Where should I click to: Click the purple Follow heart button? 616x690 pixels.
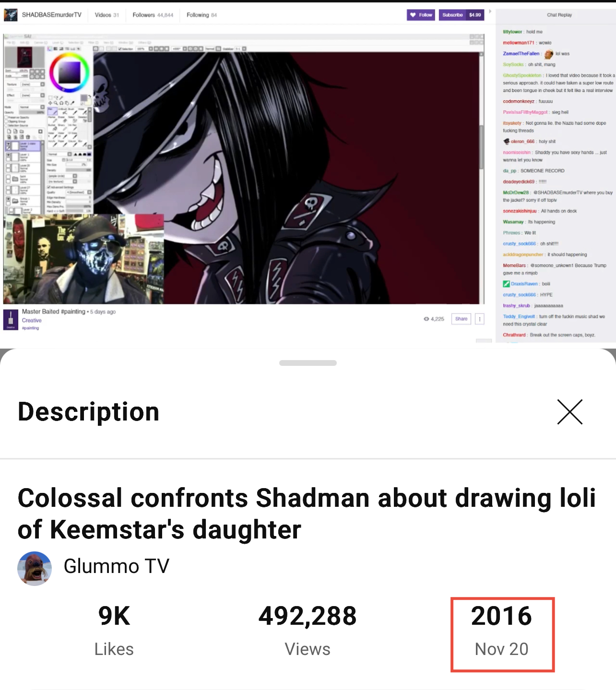pyautogui.click(x=421, y=15)
